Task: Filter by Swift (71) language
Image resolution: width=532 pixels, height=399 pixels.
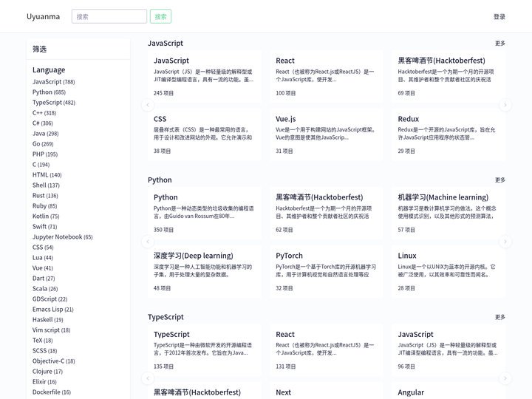Action: point(44,227)
